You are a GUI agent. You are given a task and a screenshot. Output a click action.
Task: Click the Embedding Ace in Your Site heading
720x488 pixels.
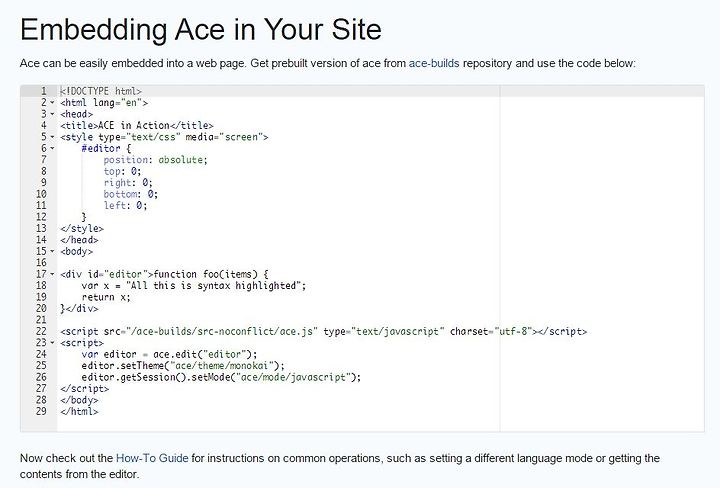tap(201, 29)
